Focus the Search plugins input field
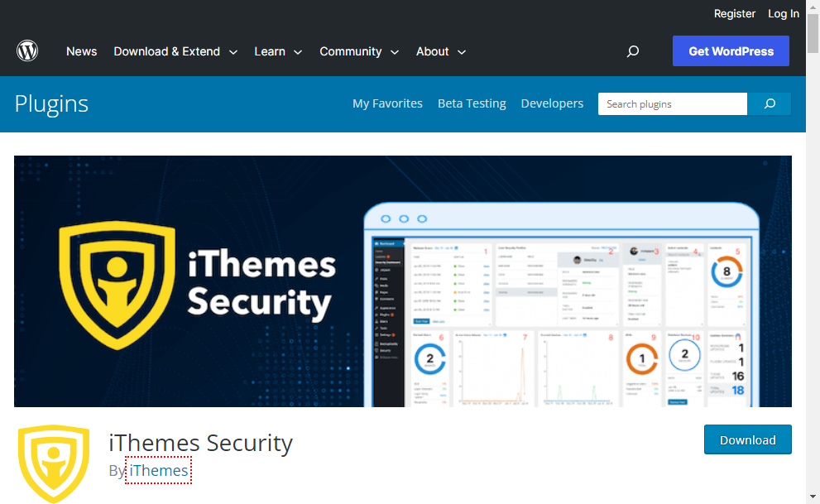Screen dimensions: 820x504 [x=673, y=103]
